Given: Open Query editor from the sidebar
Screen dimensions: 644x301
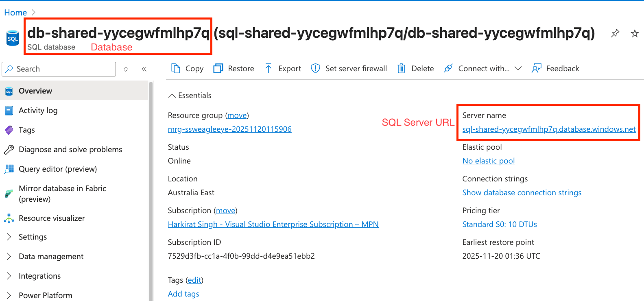Looking at the screenshot, I should [58, 169].
